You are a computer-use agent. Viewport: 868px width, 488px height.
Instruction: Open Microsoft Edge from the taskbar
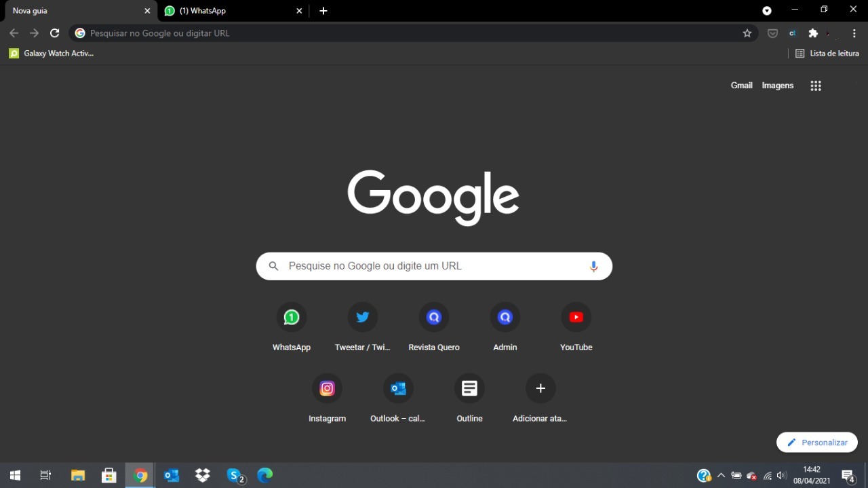[265, 475]
